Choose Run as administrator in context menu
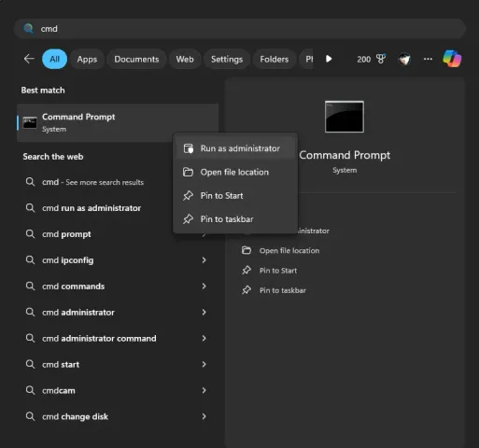The image size is (479, 448). 235,148
